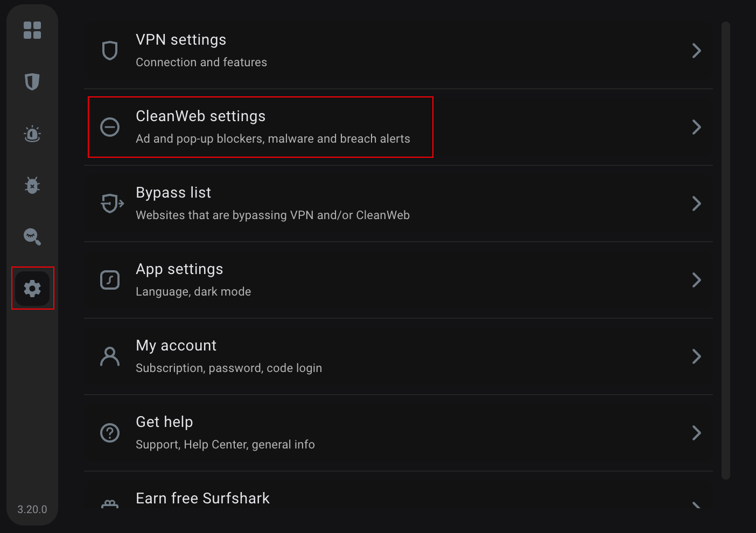This screenshot has width=756, height=533.
Task: Click the 3.20.0 version label
Action: point(32,509)
